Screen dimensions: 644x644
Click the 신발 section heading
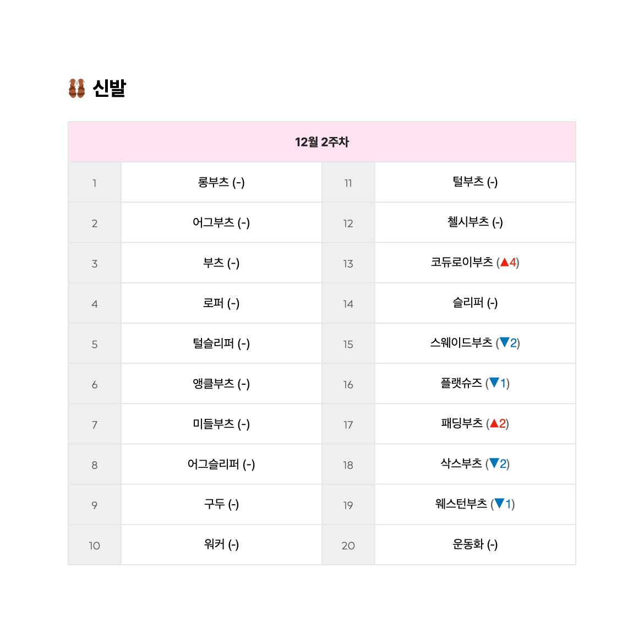tap(109, 88)
